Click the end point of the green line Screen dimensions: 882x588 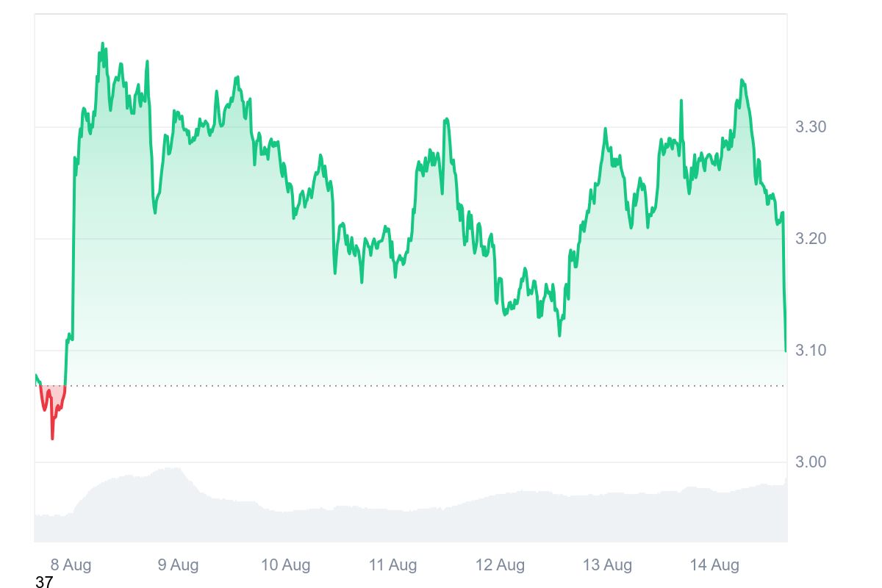pos(786,351)
